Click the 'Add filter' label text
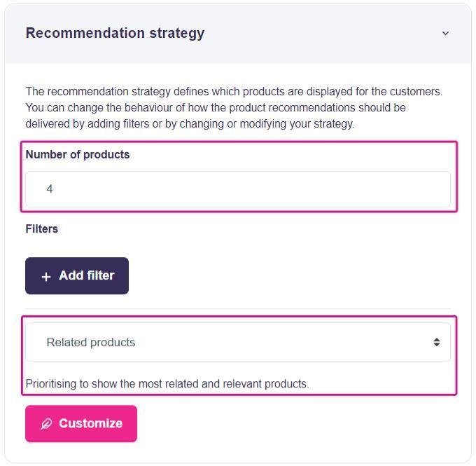The height and width of the screenshot is (466, 476). point(86,276)
